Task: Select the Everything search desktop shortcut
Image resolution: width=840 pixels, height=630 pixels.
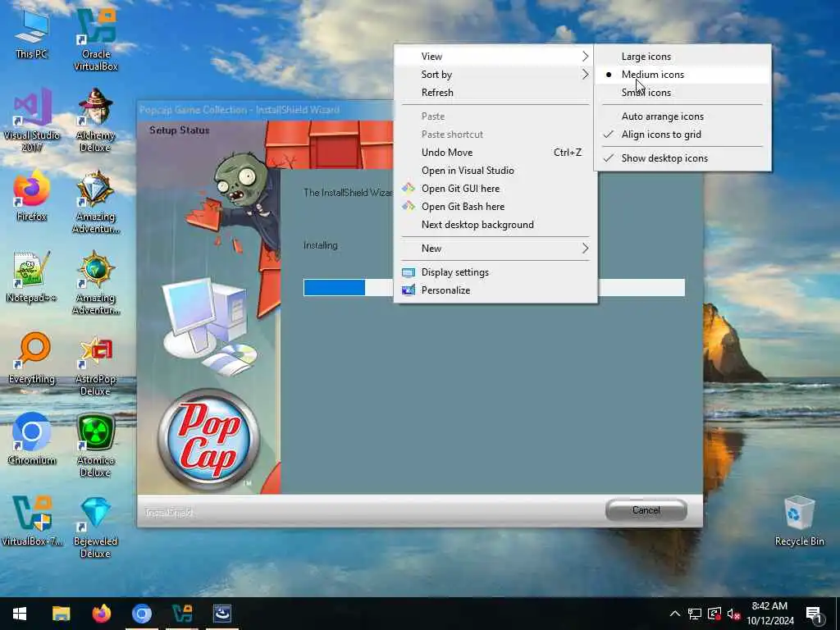Action: [32, 358]
